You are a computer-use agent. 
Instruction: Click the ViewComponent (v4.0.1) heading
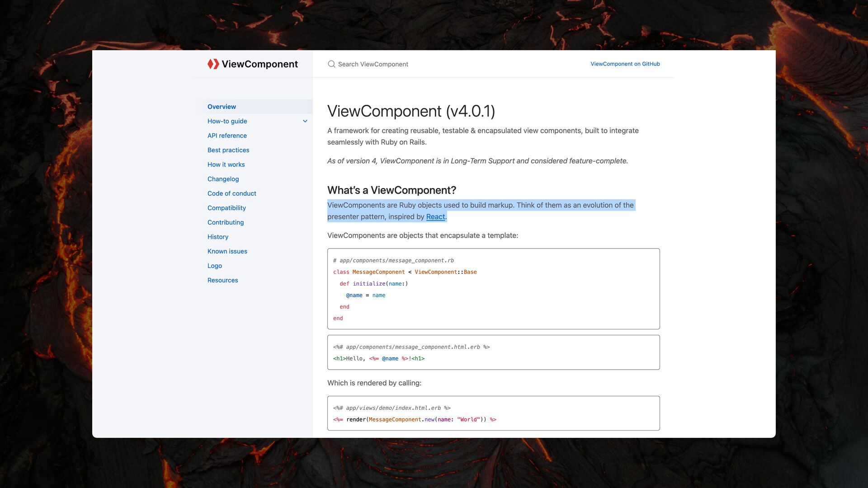[x=411, y=111]
